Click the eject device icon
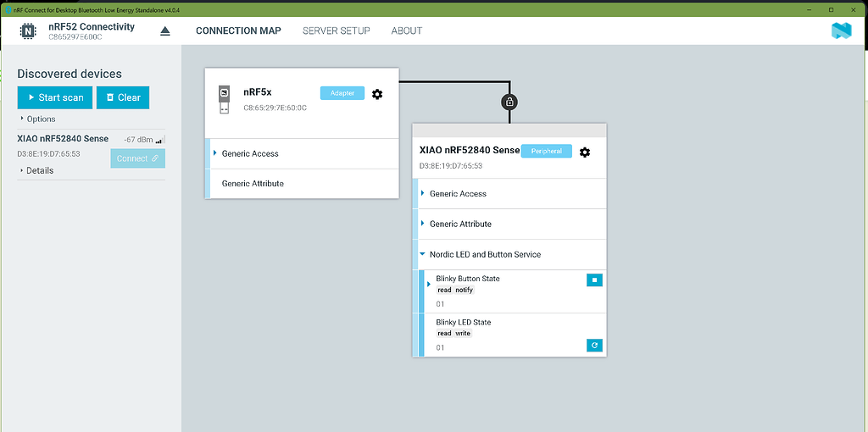 (165, 30)
